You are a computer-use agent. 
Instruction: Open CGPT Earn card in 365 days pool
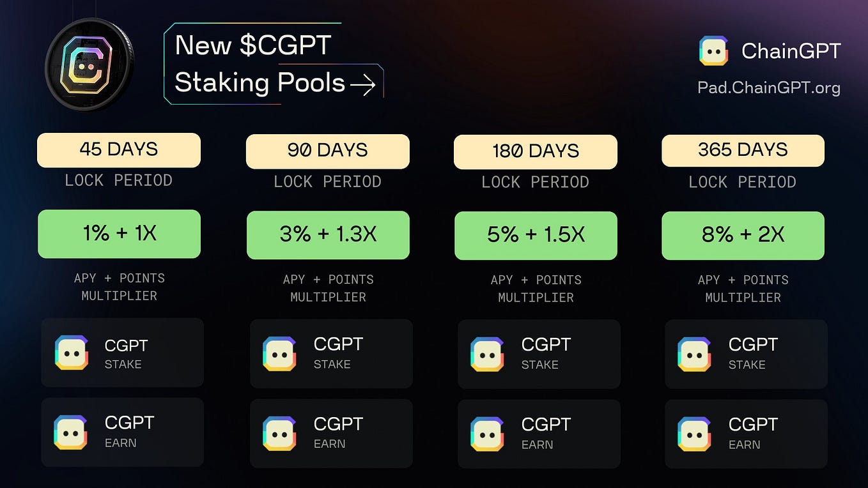tap(746, 434)
